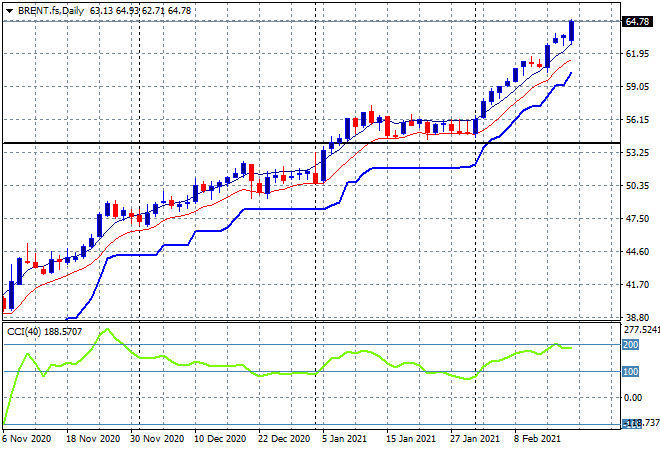Click the CCI 100 level label

[631, 372]
